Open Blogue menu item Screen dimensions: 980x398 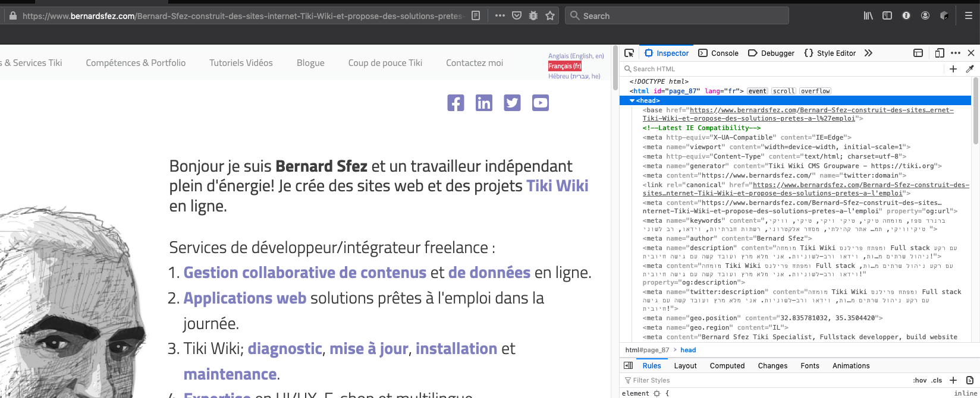[310, 63]
